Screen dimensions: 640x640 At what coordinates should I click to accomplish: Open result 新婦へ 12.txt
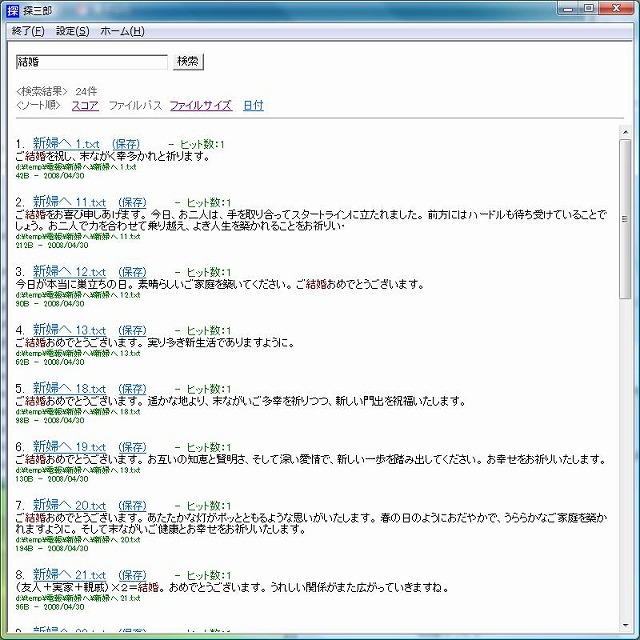69,272
